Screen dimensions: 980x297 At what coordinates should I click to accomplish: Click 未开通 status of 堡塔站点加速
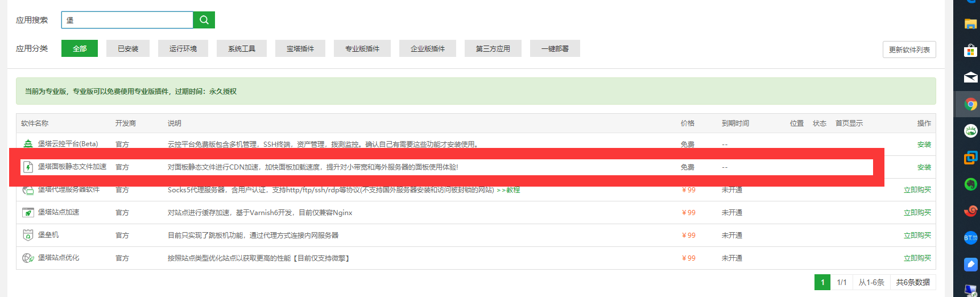tap(732, 213)
